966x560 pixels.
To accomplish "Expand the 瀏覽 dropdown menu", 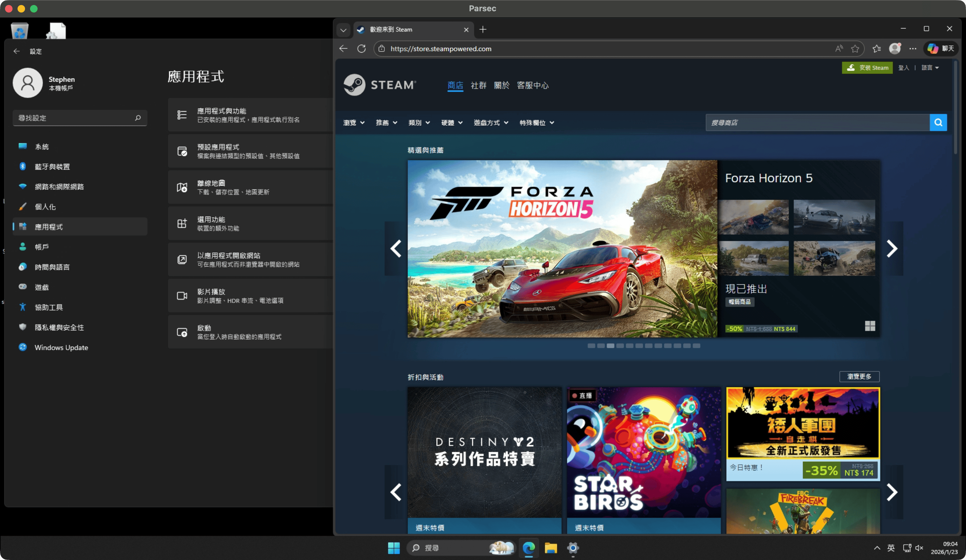I will pyautogui.click(x=353, y=123).
